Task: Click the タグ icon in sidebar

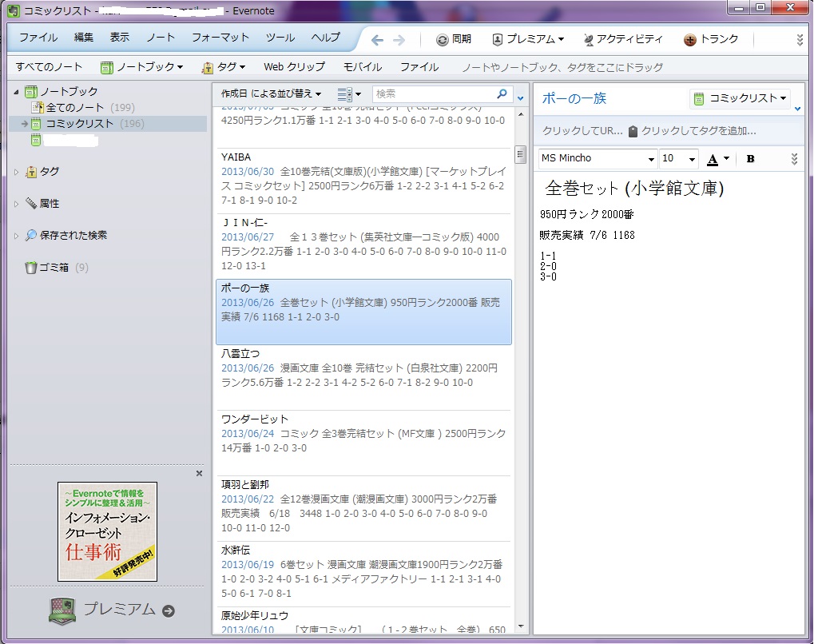Action: pyautogui.click(x=31, y=172)
